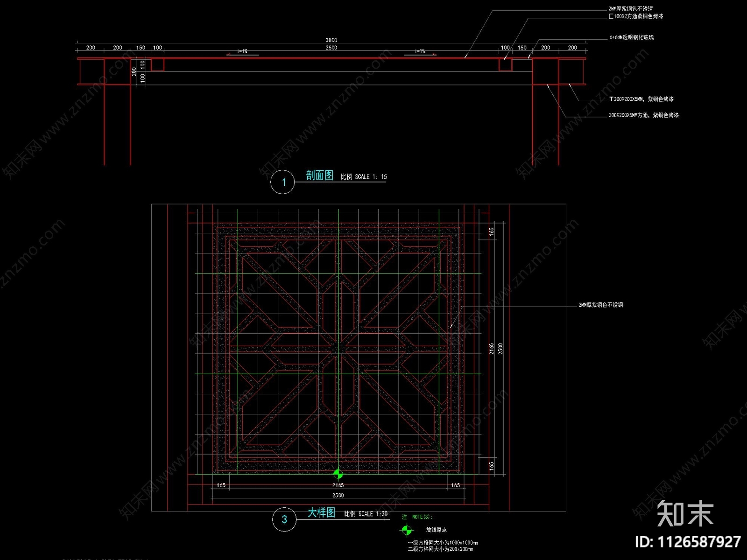Select the vertical 165 dimension at the plan's top-right
Viewport: 747px width, 560px height.
(x=492, y=232)
